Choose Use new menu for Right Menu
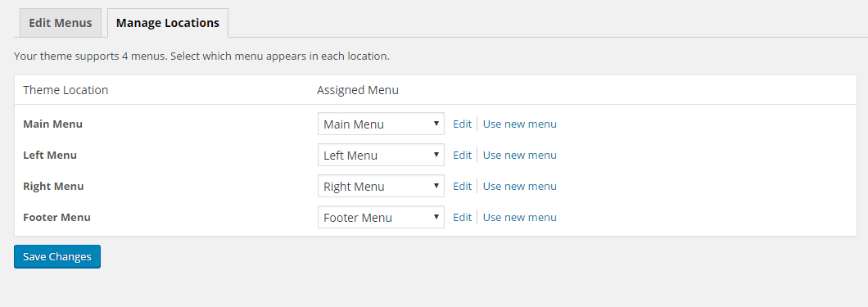The height and width of the screenshot is (307, 868). click(520, 186)
